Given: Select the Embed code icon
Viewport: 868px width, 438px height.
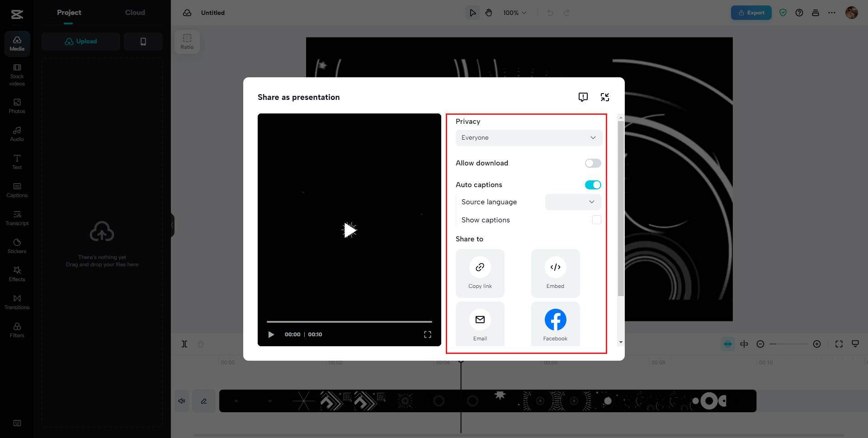Looking at the screenshot, I should (x=555, y=267).
